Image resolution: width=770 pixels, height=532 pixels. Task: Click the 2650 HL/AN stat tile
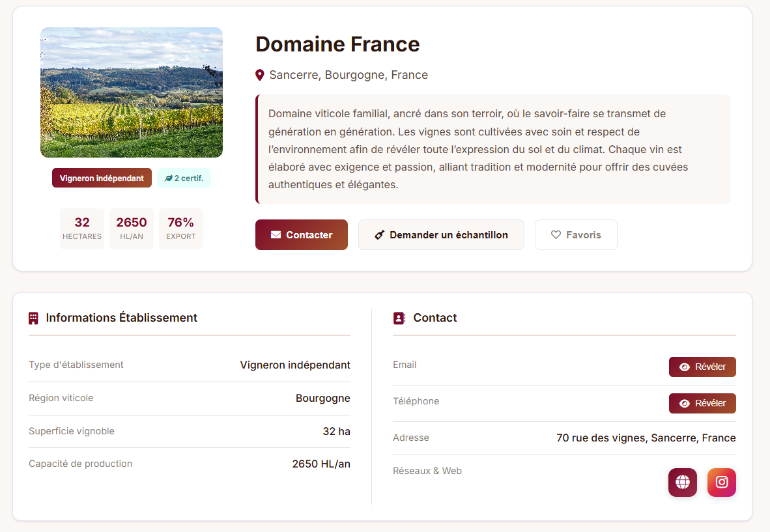tap(132, 229)
